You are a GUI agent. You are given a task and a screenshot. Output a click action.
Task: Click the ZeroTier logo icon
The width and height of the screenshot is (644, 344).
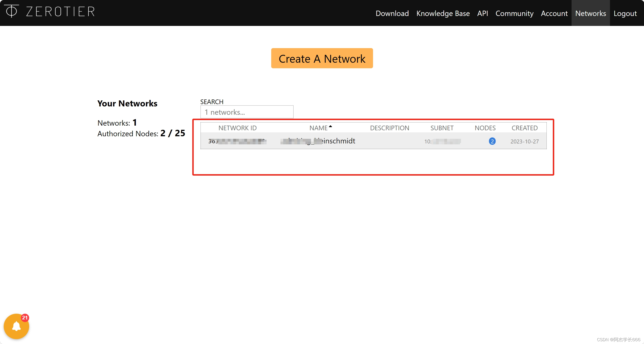click(12, 11)
